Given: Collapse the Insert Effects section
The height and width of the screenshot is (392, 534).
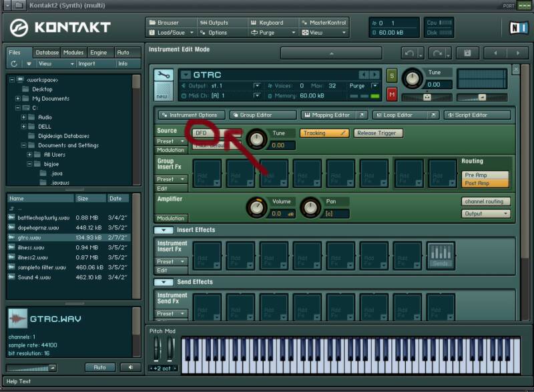Looking at the screenshot, I should [x=164, y=231].
